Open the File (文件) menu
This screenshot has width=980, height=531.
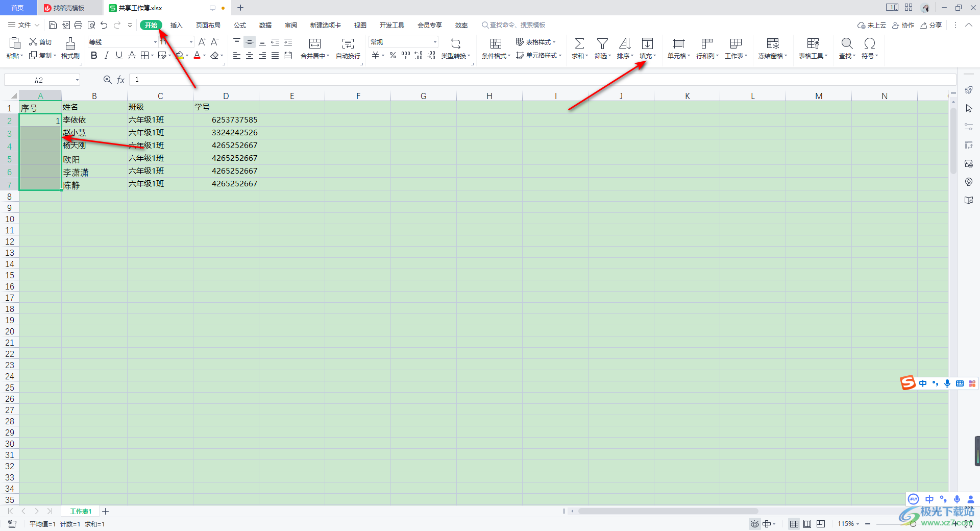click(23, 25)
